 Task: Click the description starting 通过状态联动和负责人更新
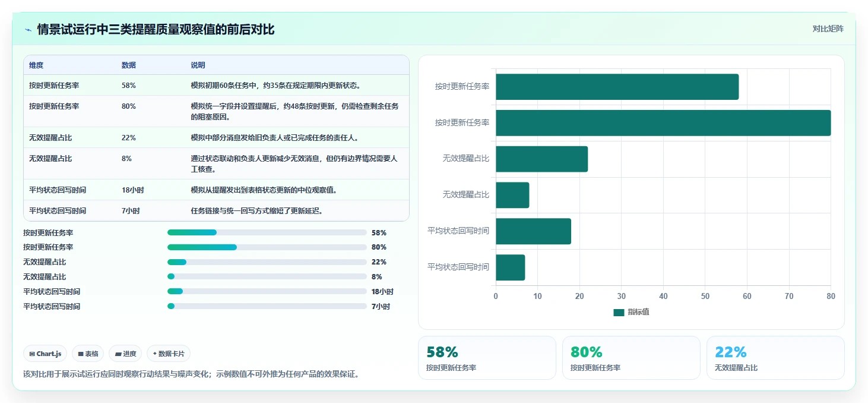(x=294, y=163)
